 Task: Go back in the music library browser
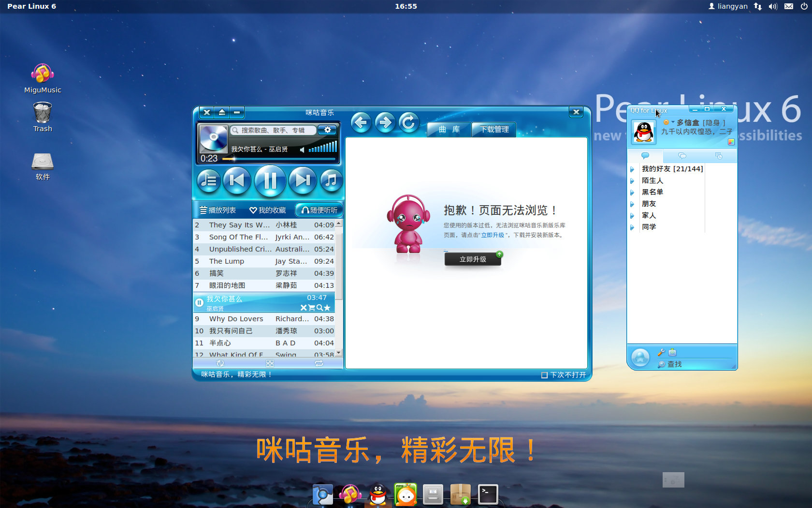click(x=361, y=122)
